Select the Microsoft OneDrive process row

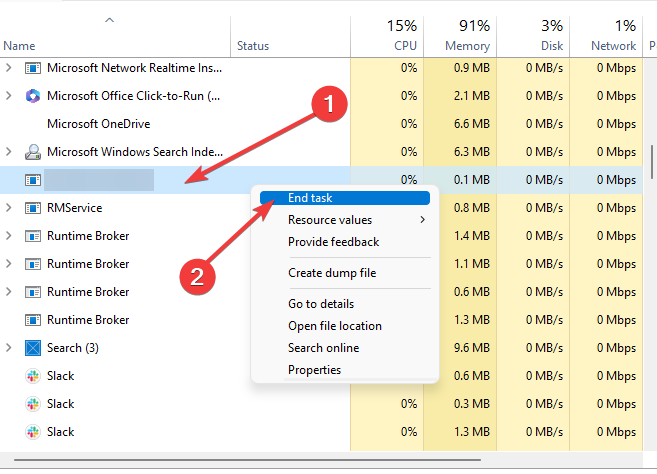321,124
